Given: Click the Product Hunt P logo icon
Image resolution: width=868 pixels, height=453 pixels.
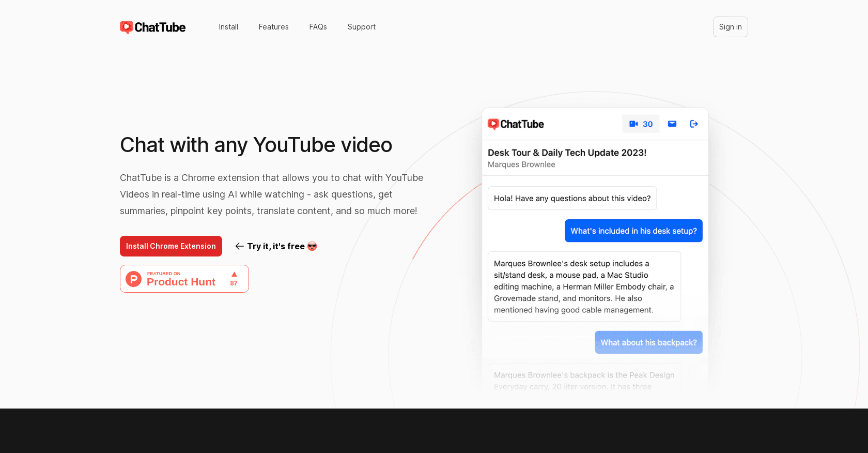Looking at the screenshot, I should point(134,279).
